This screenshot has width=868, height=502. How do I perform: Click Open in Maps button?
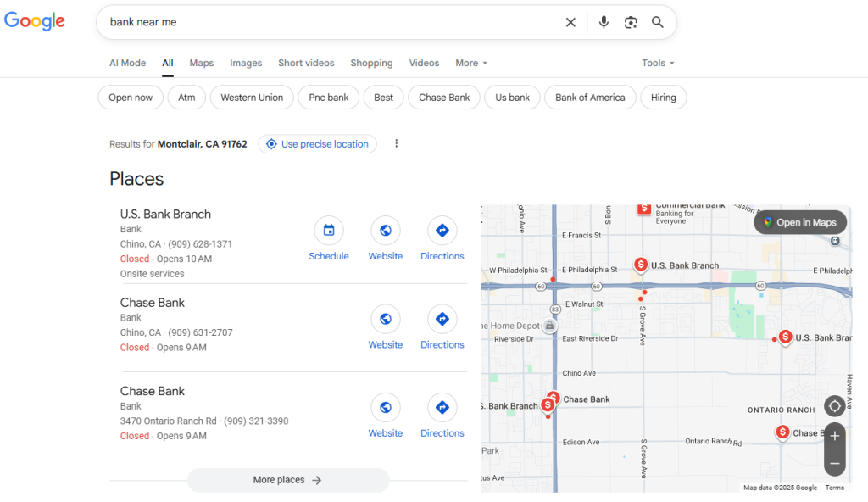tap(800, 222)
